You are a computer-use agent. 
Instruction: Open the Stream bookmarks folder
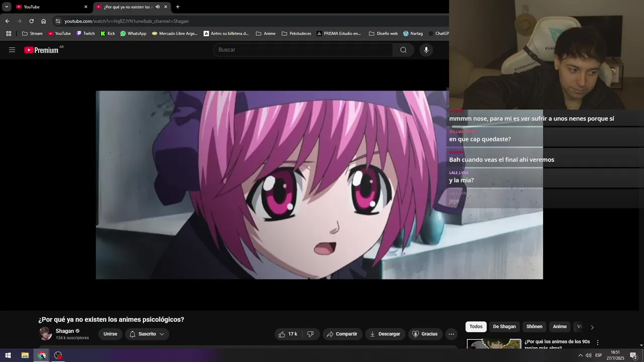point(32,34)
